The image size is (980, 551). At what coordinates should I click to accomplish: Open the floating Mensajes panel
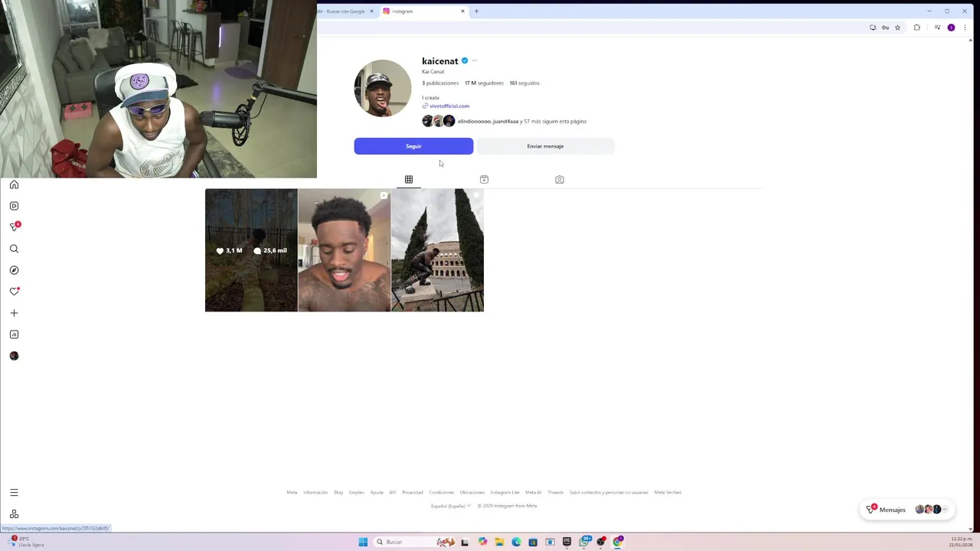907,510
